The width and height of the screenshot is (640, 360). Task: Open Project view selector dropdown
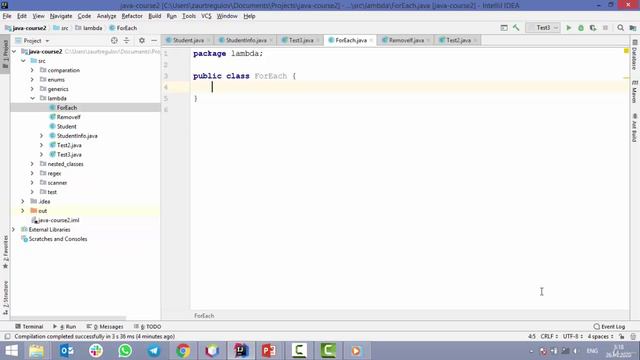(32, 40)
